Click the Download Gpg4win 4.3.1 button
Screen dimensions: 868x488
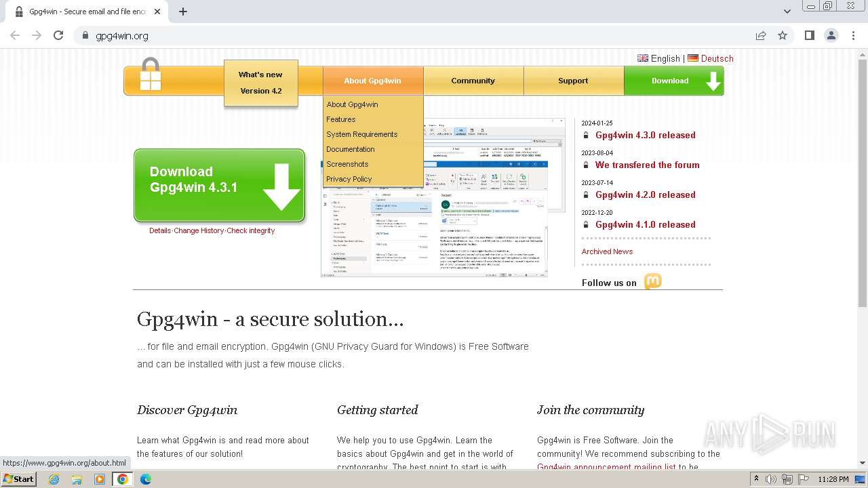pyautogui.click(x=219, y=186)
